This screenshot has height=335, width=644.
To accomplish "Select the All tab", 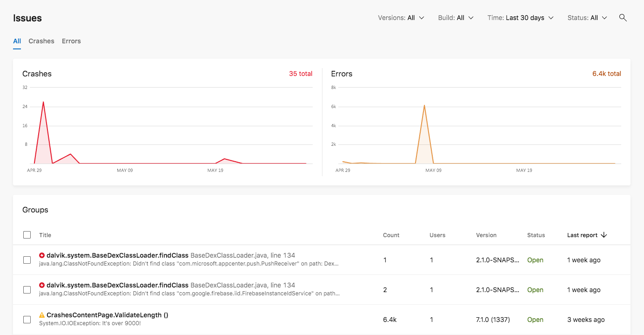I will [17, 41].
